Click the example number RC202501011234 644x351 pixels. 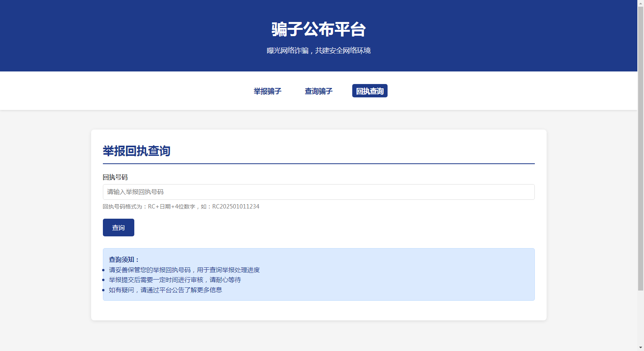pyautogui.click(x=236, y=207)
